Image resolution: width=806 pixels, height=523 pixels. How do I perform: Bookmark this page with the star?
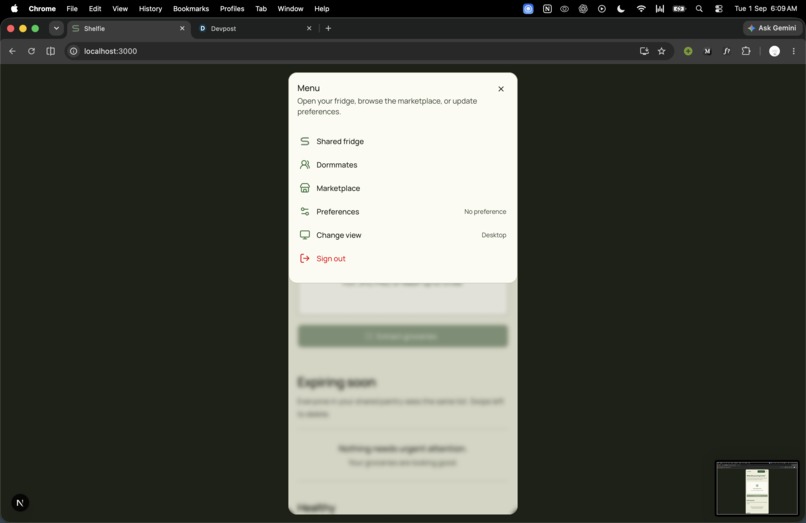(662, 51)
